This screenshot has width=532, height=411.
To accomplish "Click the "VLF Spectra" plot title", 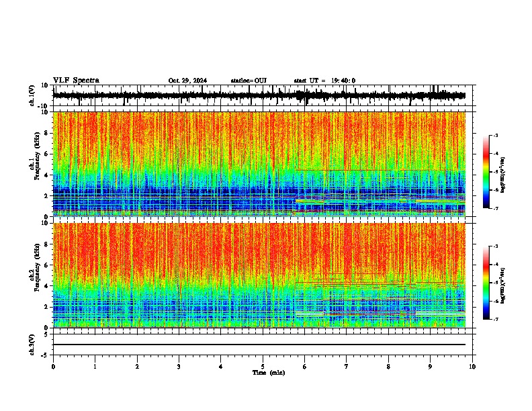I will (76, 81).
